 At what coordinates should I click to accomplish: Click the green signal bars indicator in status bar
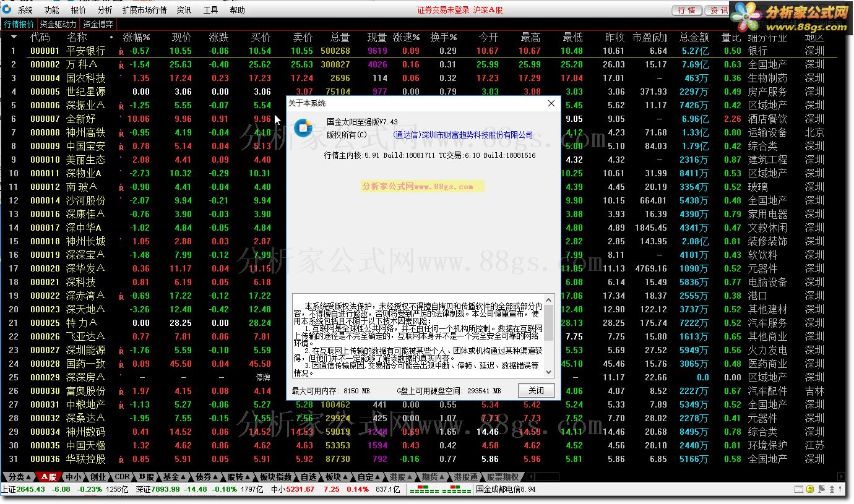coord(441,490)
